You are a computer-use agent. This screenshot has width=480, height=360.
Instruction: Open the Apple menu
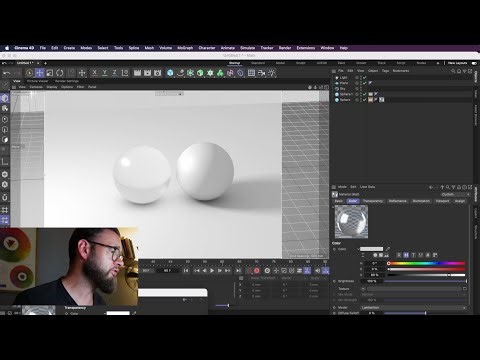(x=7, y=48)
